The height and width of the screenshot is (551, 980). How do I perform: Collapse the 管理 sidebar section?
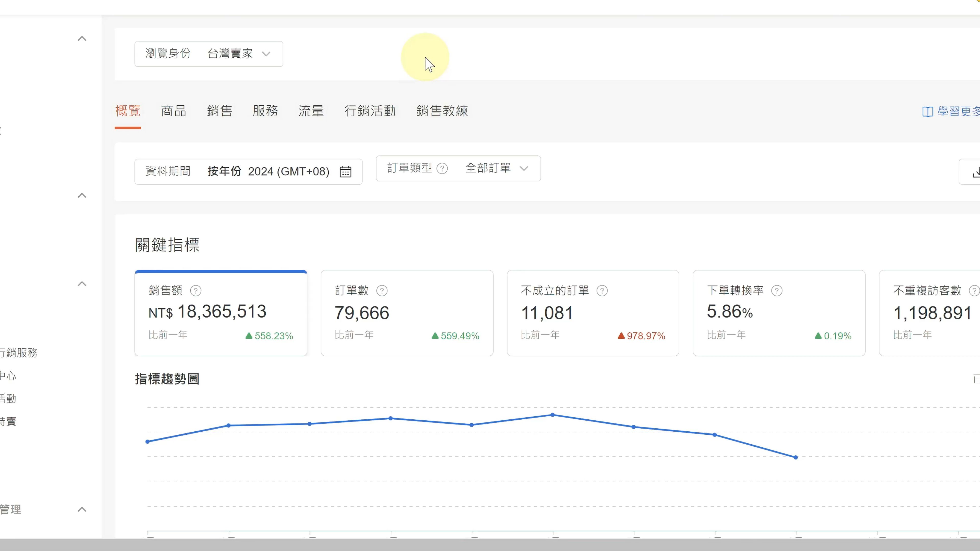[x=82, y=510]
